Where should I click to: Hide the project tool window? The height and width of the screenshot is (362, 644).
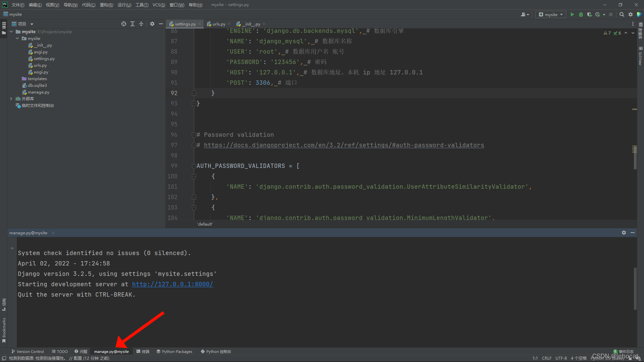pyautogui.click(x=161, y=24)
